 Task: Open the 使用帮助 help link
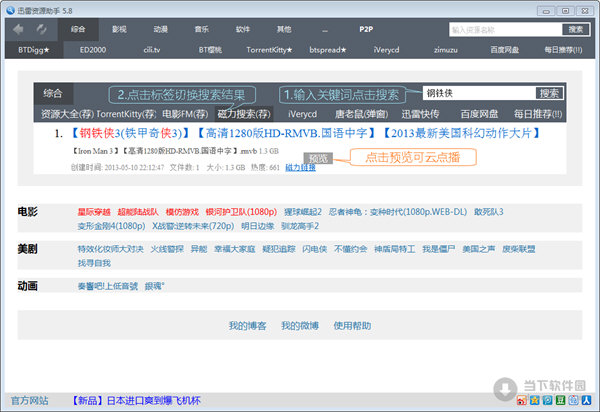point(352,326)
